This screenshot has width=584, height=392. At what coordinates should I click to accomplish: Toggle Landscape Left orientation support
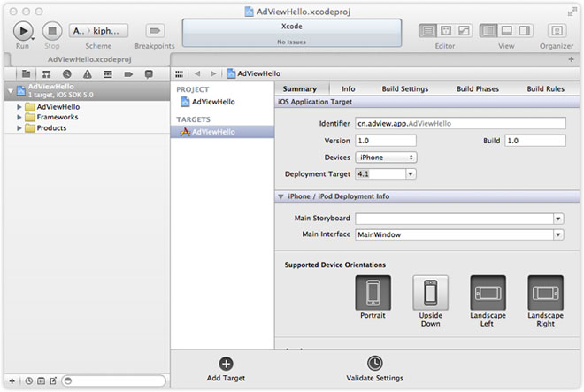click(488, 292)
